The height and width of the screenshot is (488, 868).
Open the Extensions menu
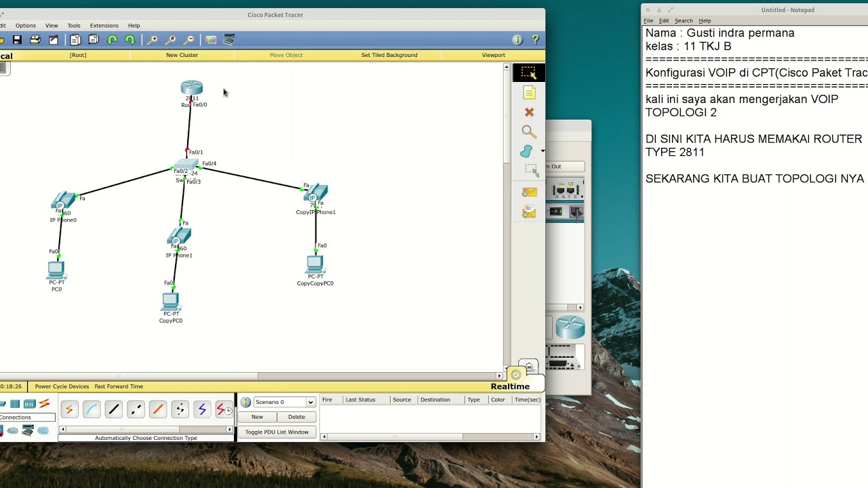(x=104, y=26)
